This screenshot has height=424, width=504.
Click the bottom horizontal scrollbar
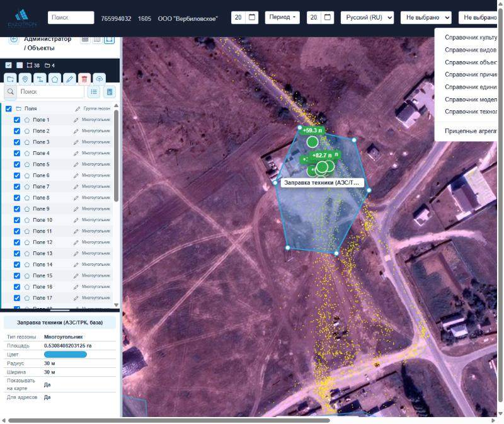[169, 420]
